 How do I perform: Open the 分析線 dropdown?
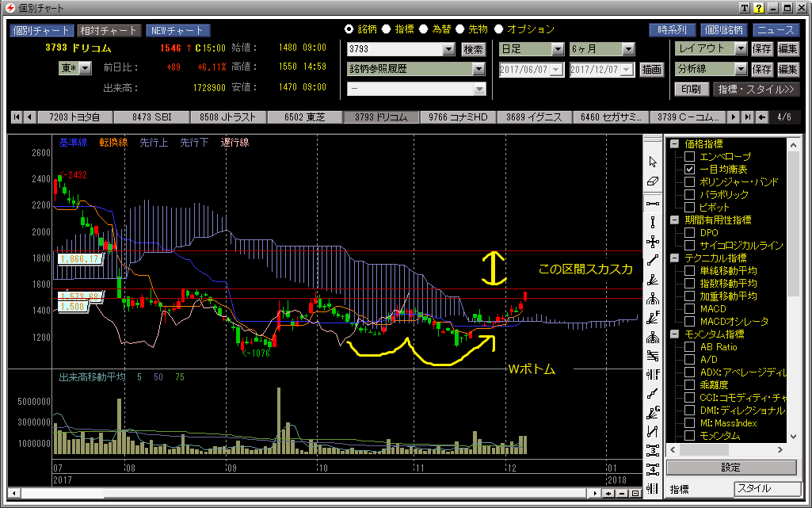pyautogui.click(x=741, y=69)
